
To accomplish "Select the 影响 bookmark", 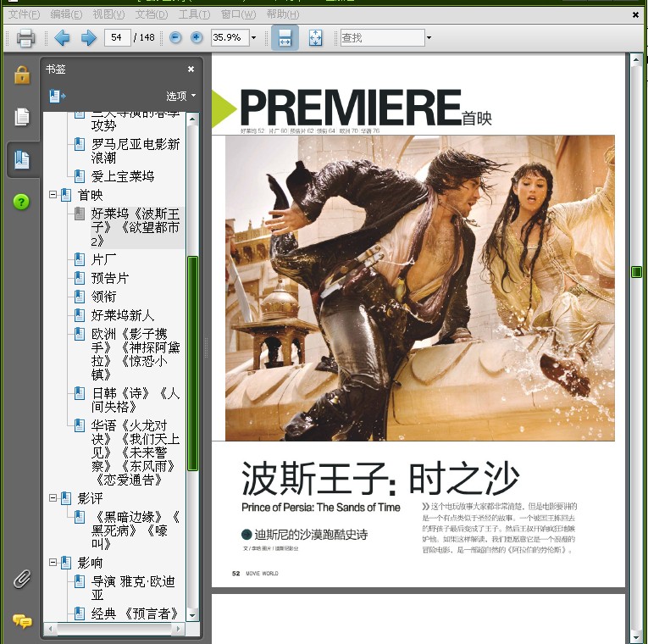I will coord(90,562).
